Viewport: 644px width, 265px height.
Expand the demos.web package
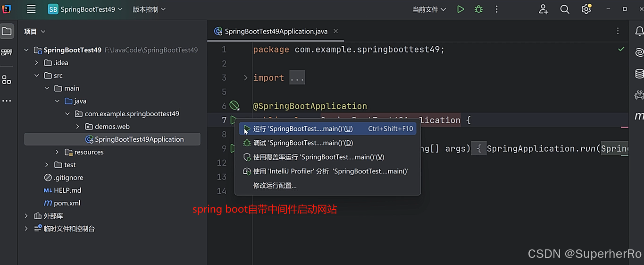pos(78,127)
